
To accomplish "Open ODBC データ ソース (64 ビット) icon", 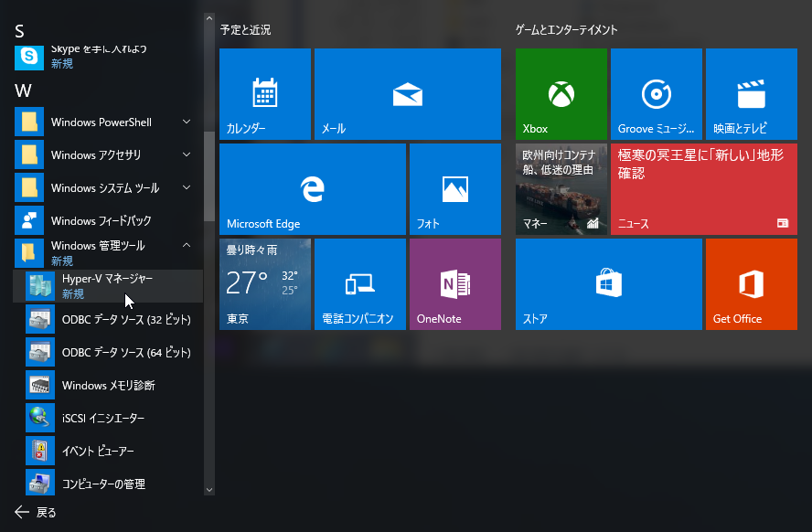I will tap(40, 352).
